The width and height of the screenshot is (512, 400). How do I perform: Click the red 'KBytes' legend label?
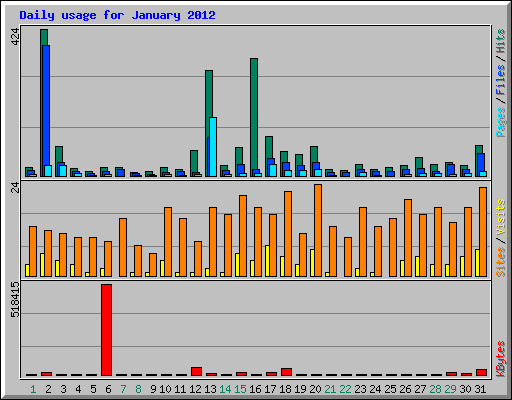click(500, 359)
